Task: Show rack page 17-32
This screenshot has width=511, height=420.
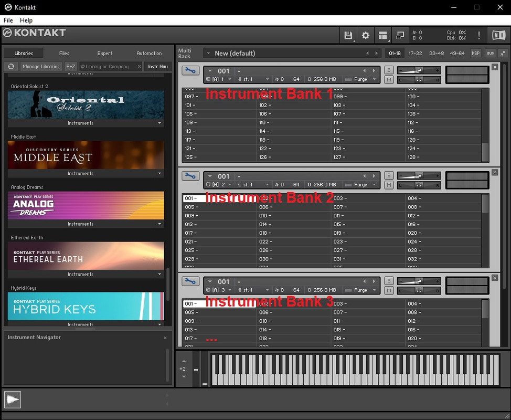Action: click(415, 53)
